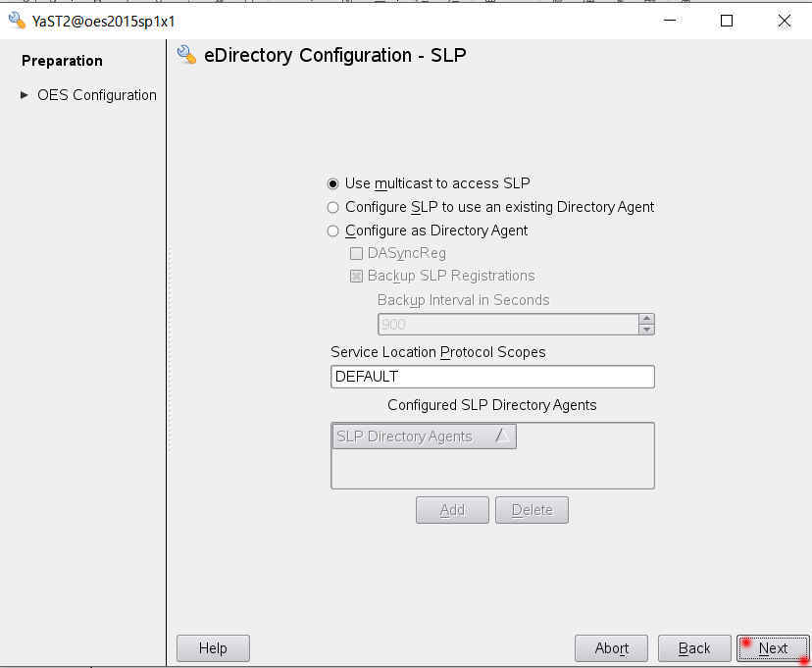Click the YaST2 wrench icon in title bar
The width and height of the screenshot is (812, 668).
pos(17,21)
